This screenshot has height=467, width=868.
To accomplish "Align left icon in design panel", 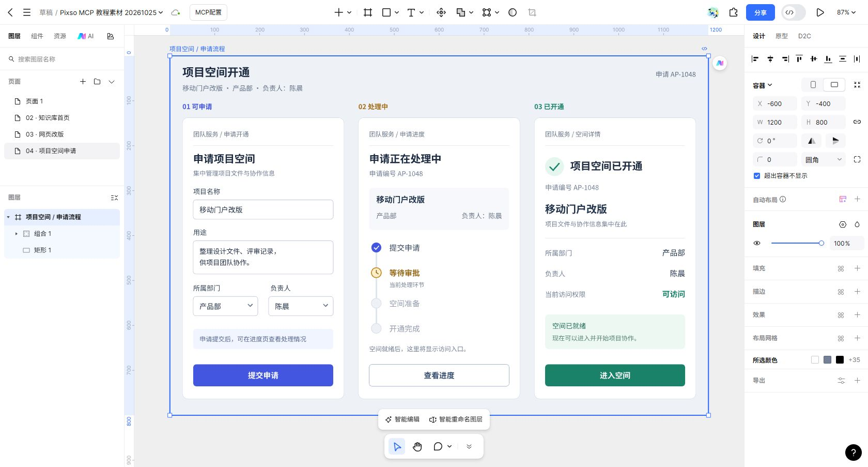I will coord(755,59).
